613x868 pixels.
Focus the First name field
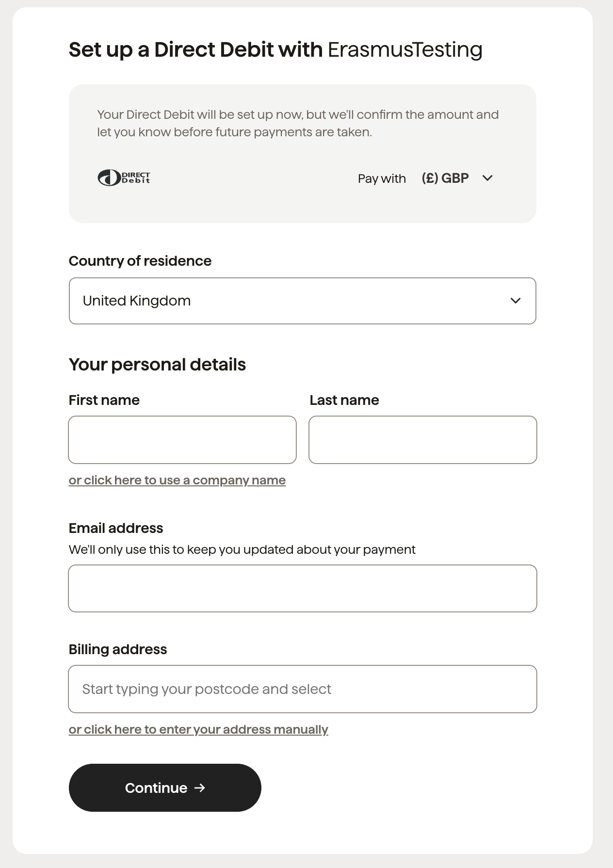click(x=182, y=440)
